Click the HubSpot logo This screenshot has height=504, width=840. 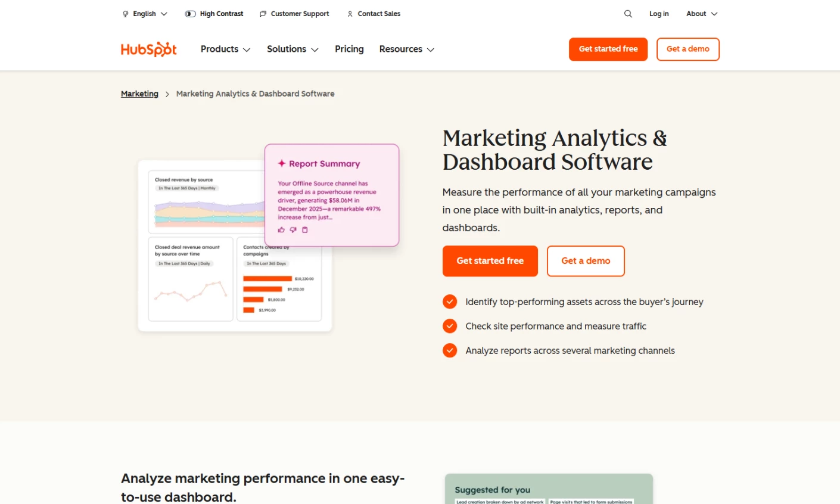[x=149, y=49]
